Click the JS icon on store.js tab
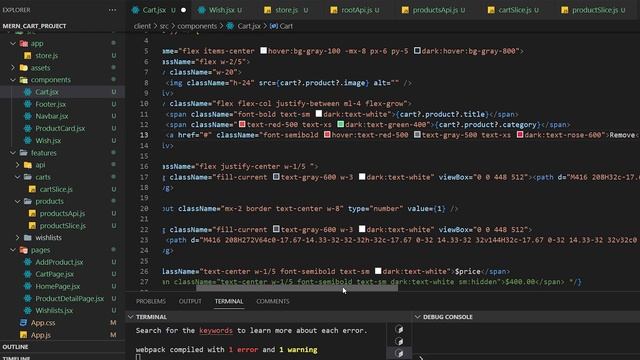 click(267, 10)
